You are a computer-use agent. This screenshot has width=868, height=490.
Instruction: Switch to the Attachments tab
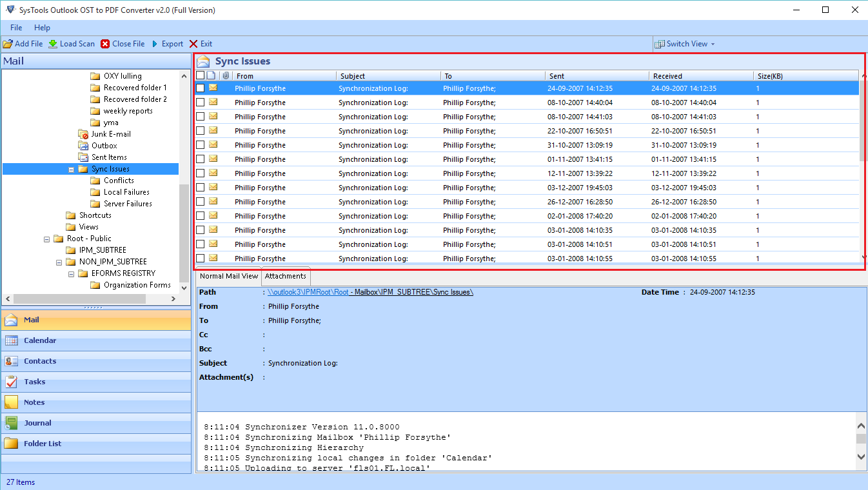pos(286,276)
